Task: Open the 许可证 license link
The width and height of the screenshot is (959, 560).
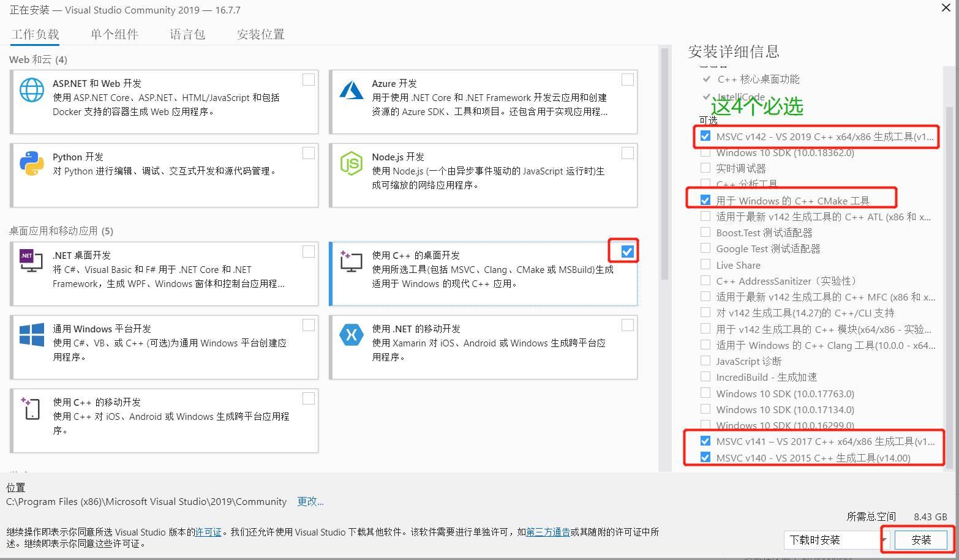Action: tap(208, 532)
